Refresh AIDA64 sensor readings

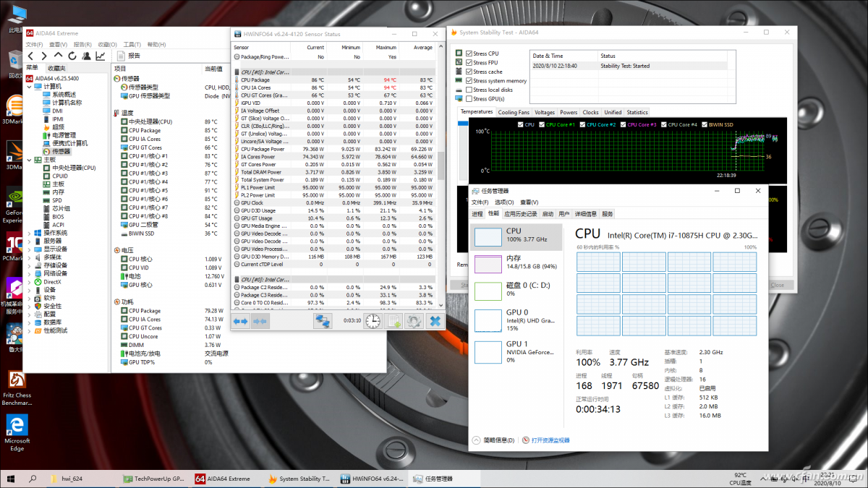72,56
